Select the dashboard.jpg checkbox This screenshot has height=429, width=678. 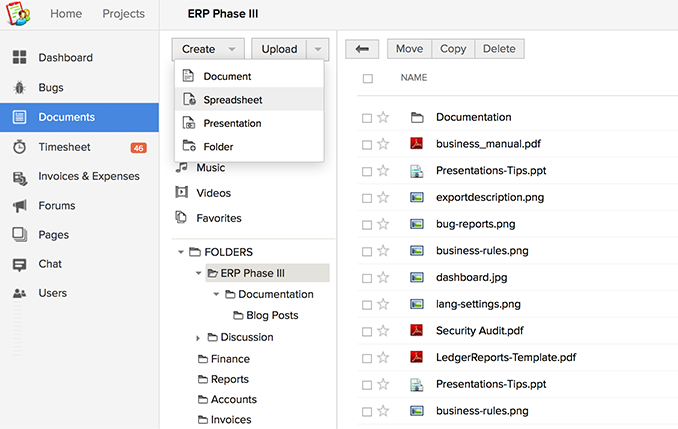tap(367, 278)
